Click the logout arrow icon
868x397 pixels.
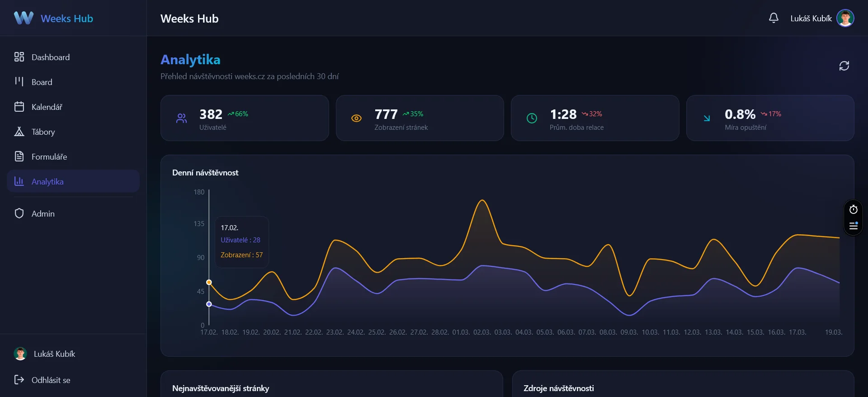(x=19, y=379)
